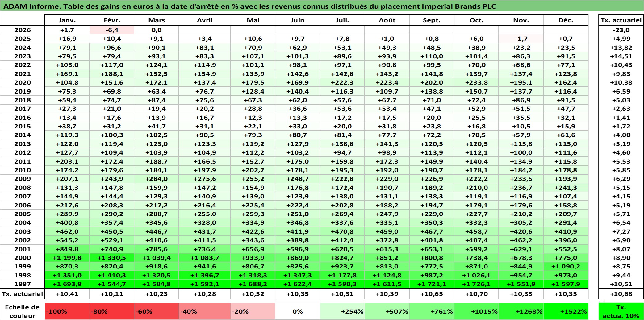Click the -60% color scale swatch
The height and width of the screenshot is (320, 644).
click(x=157, y=311)
